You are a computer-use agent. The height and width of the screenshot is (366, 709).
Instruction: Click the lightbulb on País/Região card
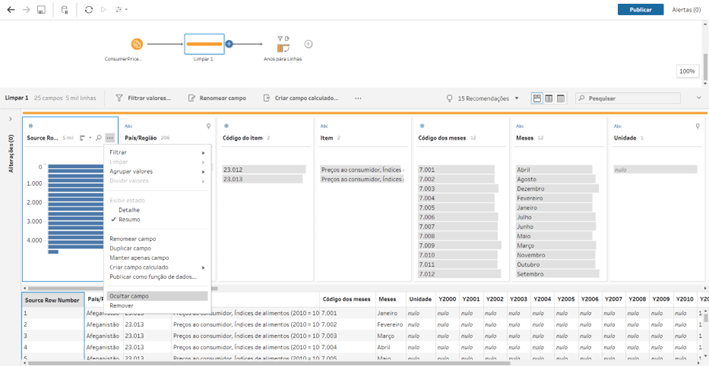click(208, 126)
